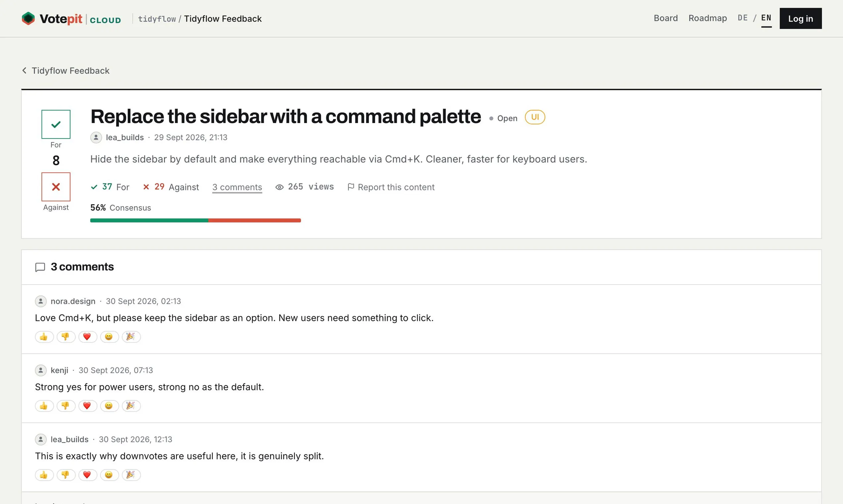
Task: Add smiley reaction to kenji's comment
Action: tap(110, 406)
